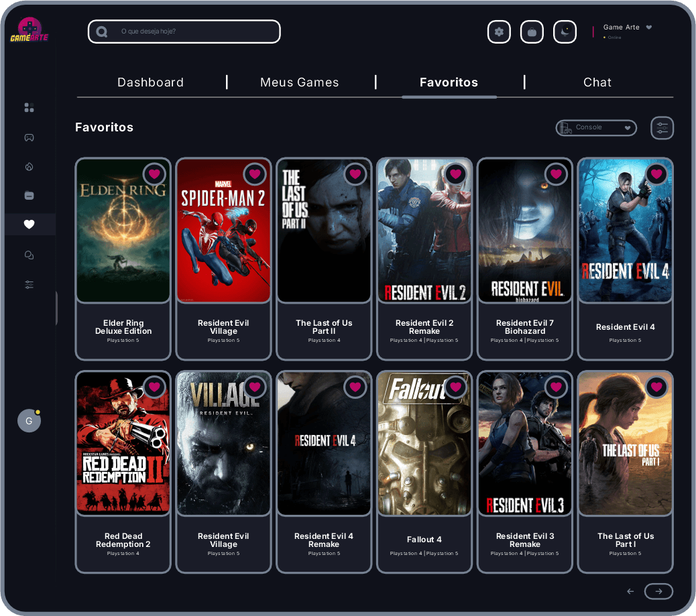Switch to the Meus Games tab
The width and height of the screenshot is (696, 616).
(299, 82)
